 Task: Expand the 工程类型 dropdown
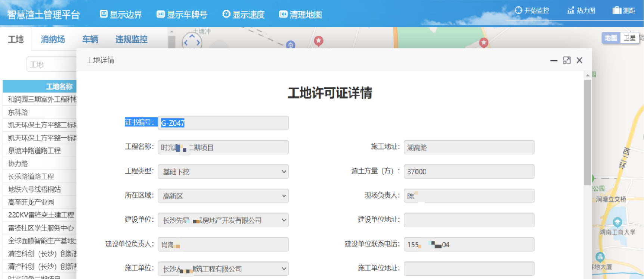coord(223,172)
